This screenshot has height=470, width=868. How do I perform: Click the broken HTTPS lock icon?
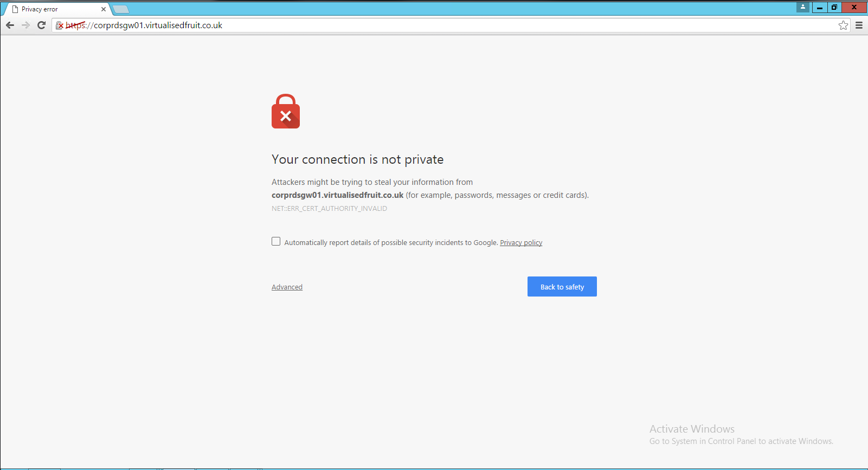[x=60, y=25]
